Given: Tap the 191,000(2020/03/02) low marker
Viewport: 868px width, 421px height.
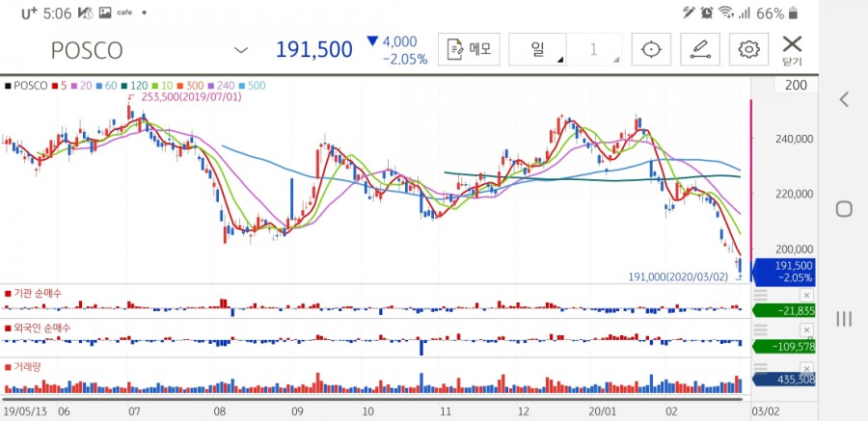Looking at the screenshot, I should point(678,276).
